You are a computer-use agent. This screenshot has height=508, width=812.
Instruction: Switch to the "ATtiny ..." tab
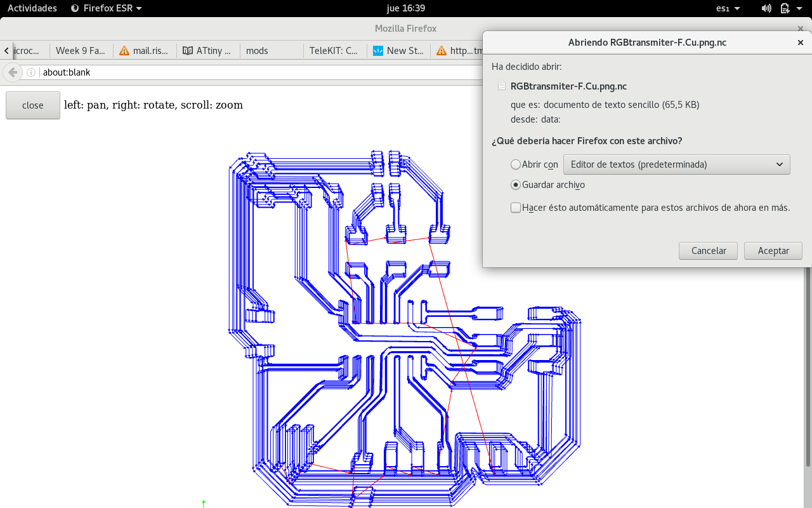coord(208,51)
